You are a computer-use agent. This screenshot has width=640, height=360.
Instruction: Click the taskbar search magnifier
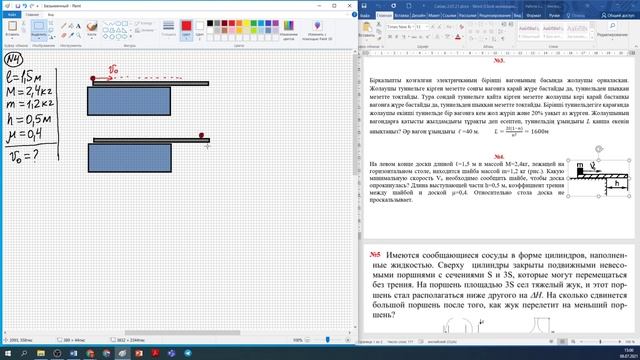click(24, 353)
